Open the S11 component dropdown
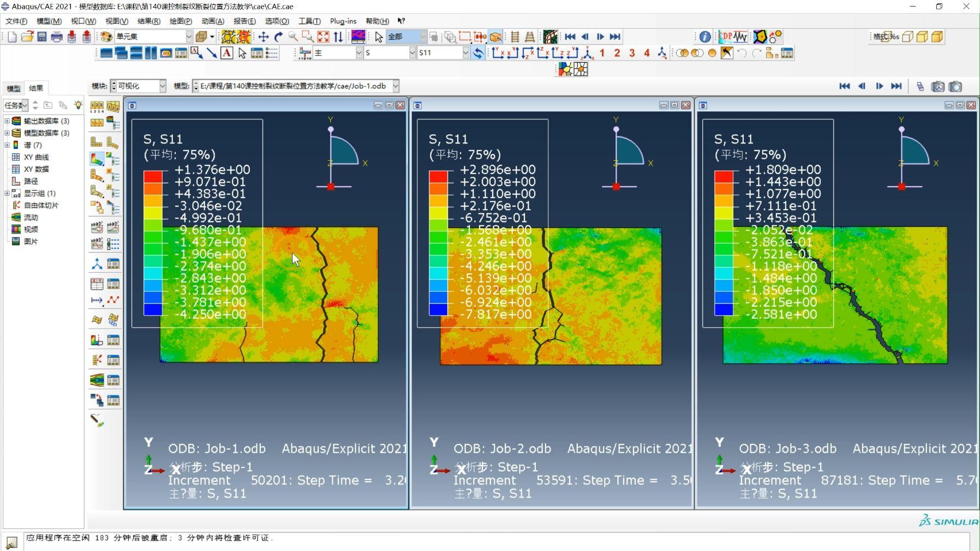980x551 pixels. [465, 53]
